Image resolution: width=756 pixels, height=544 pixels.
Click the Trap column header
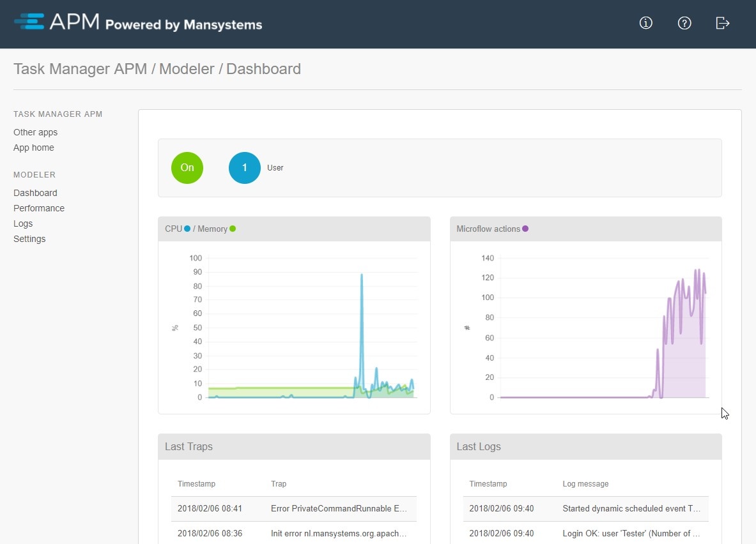tap(279, 484)
